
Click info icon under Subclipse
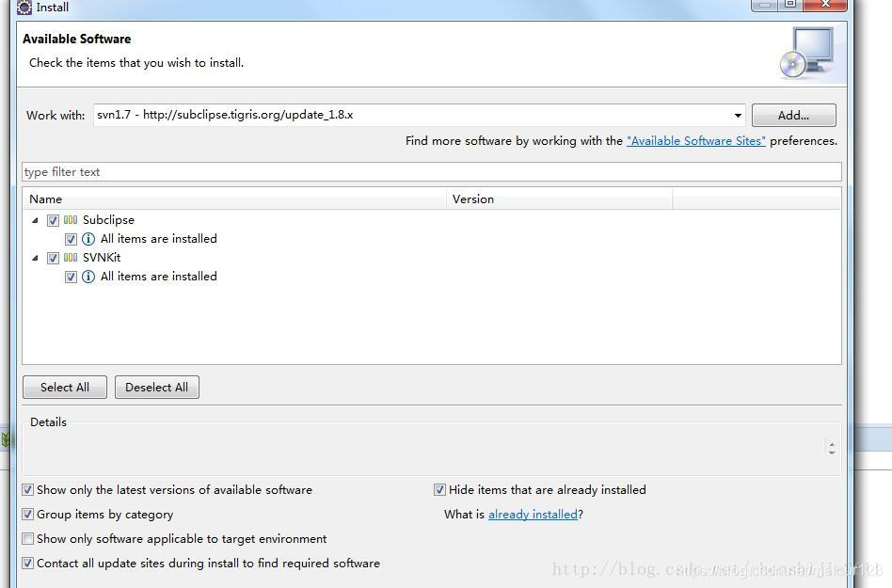point(88,239)
